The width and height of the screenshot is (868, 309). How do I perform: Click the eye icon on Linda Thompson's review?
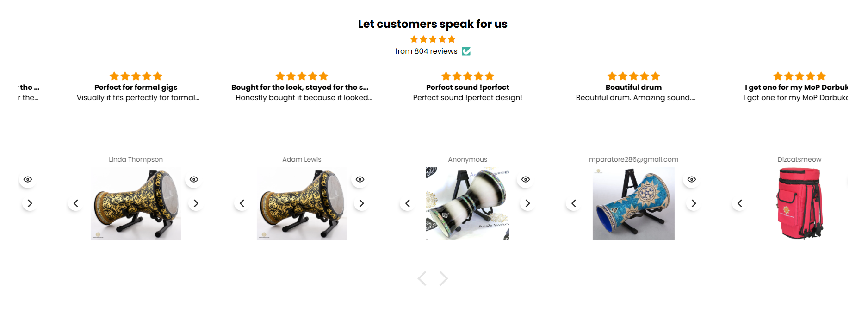[x=194, y=179]
